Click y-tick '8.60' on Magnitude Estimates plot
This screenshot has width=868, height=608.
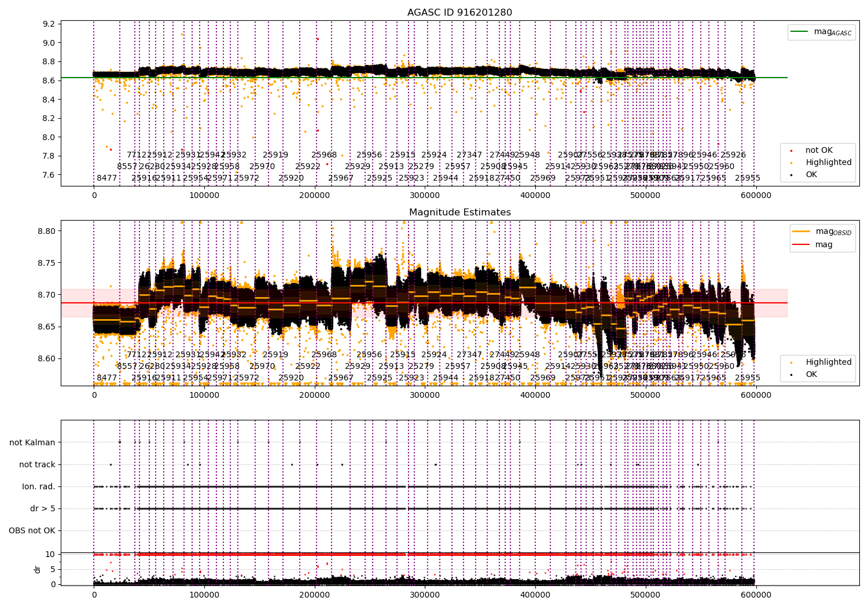47,358
